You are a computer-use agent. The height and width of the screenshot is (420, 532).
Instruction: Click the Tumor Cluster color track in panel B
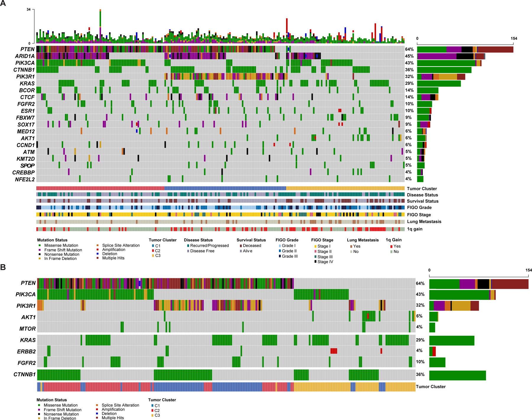point(226,387)
